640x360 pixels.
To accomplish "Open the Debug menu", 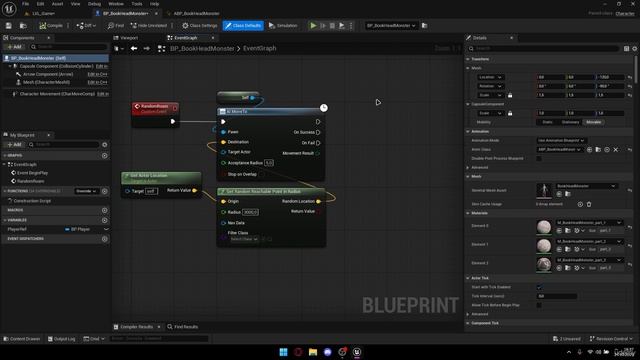I will tap(94, 4).
